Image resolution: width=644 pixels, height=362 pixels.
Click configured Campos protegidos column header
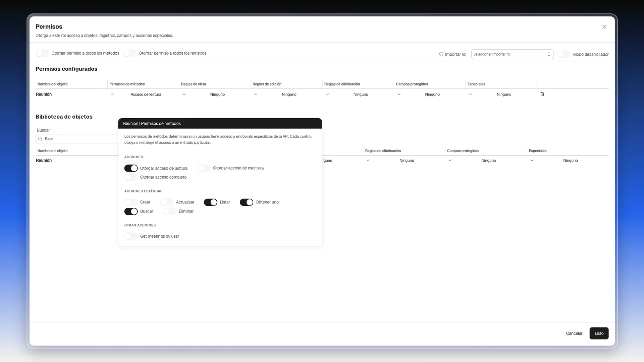pyautogui.click(x=412, y=84)
